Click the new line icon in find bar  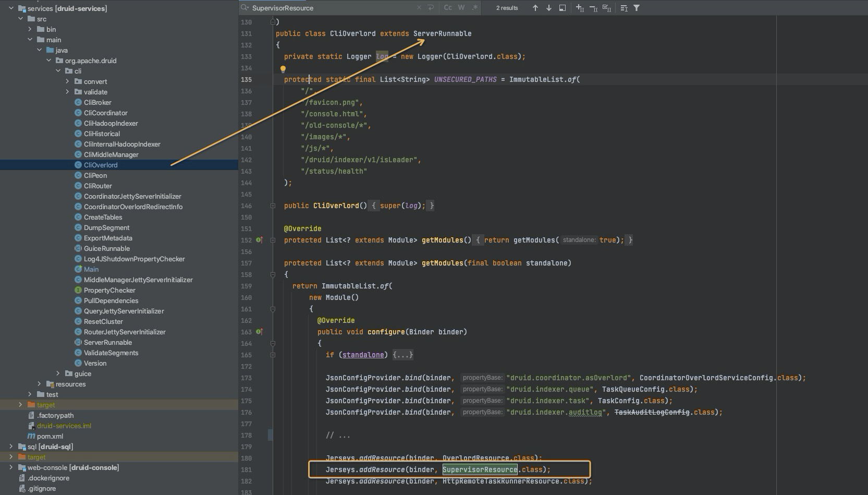pos(431,8)
